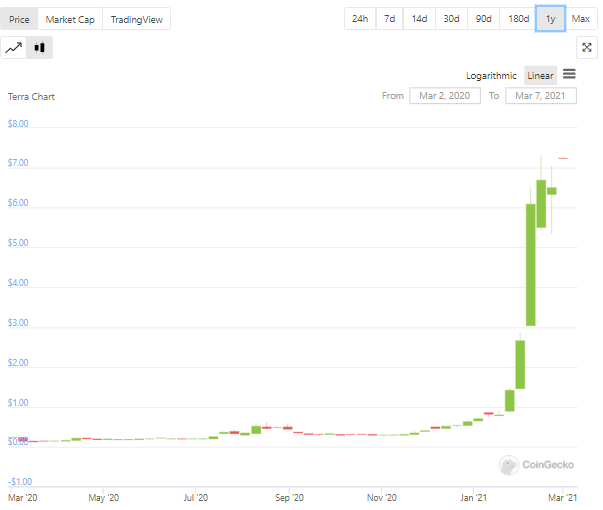Click the Jan '21 axis label
The width and height of the screenshot is (603, 510).
point(473,498)
